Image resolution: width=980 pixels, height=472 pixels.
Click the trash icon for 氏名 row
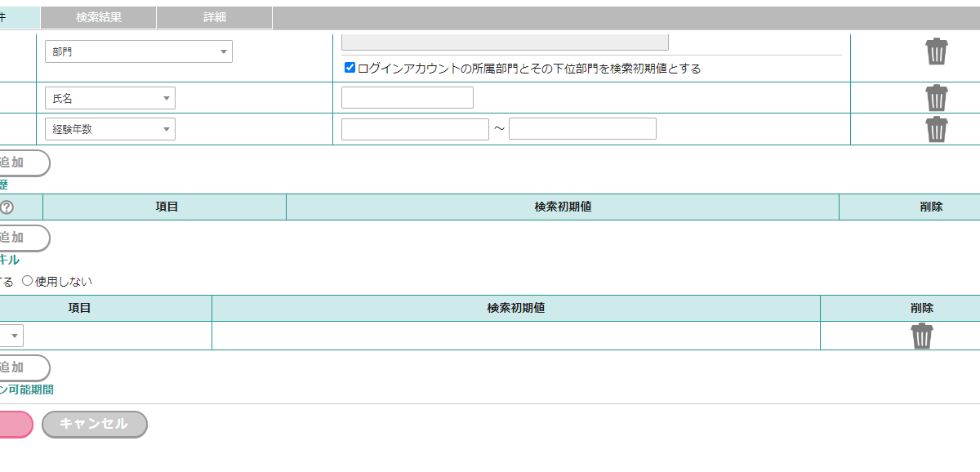pos(936,98)
